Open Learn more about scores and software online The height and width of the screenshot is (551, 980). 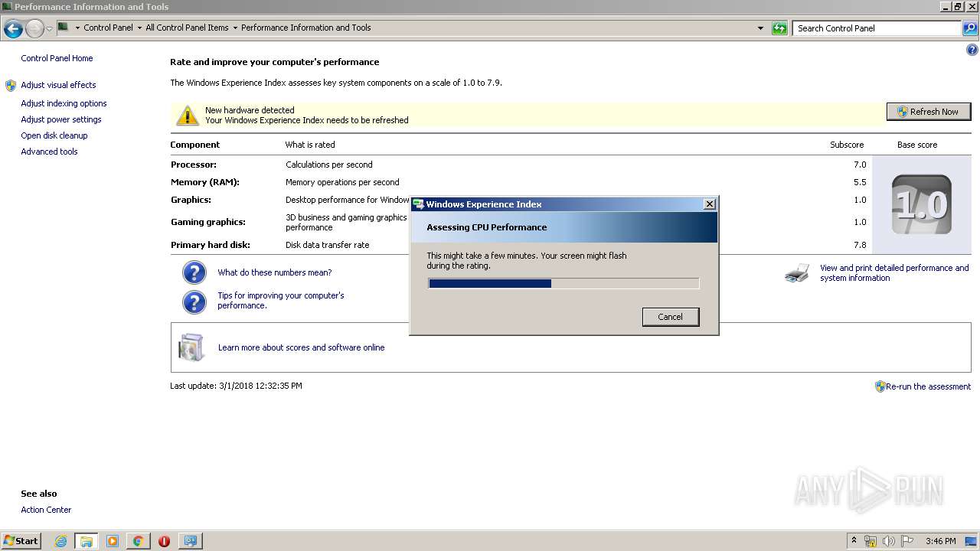(301, 347)
